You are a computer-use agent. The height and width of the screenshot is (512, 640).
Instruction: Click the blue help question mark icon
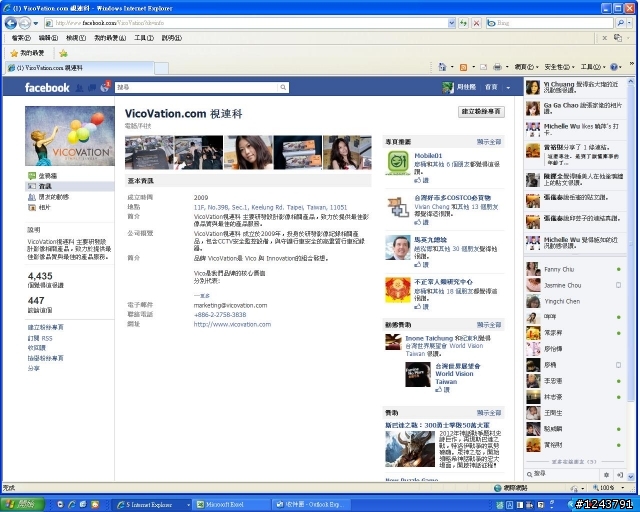coord(613,67)
